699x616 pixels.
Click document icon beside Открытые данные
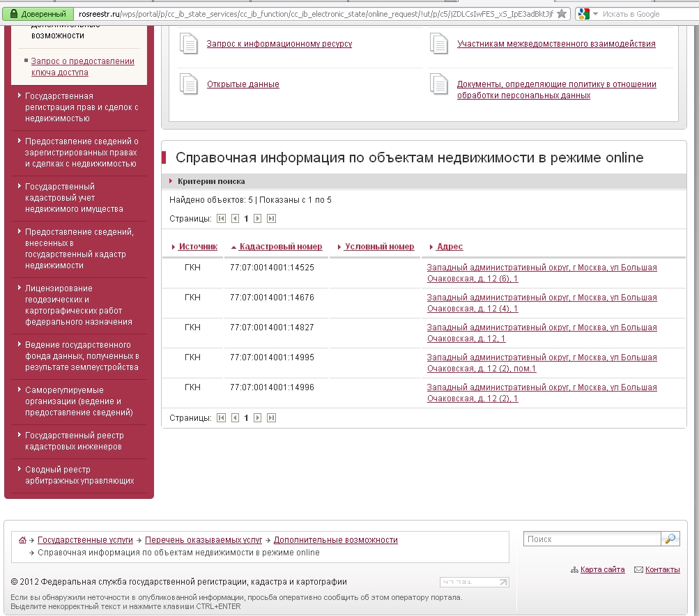[189, 84]
